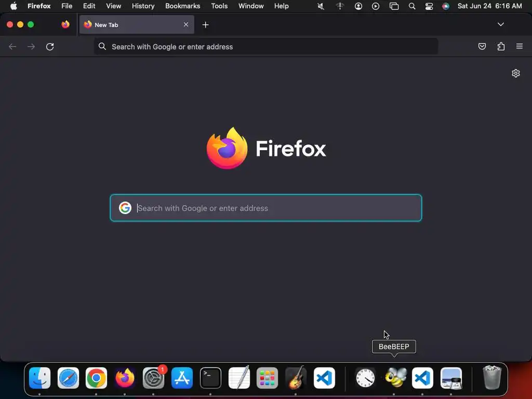The image size is (532, 399).
Task: Open the Firefox View pinned icon
Action: coord(65,24)
